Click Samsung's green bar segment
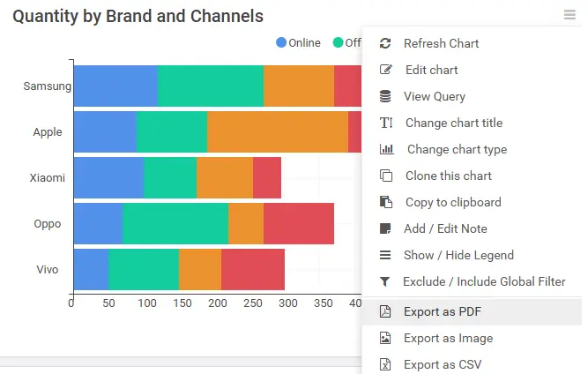Image resolution: width=588 pixels, height=374 pixels. [x=211, y=86]
